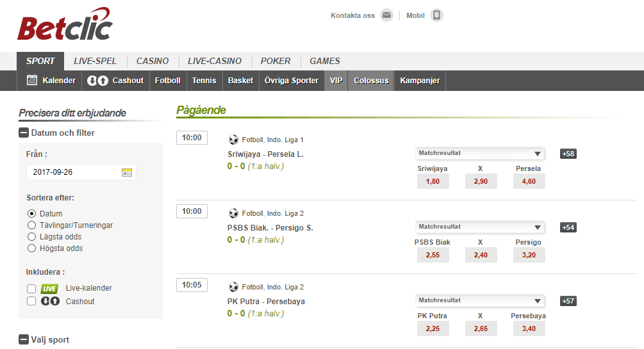Open Basket in the sports navbar

pos(241,81)
